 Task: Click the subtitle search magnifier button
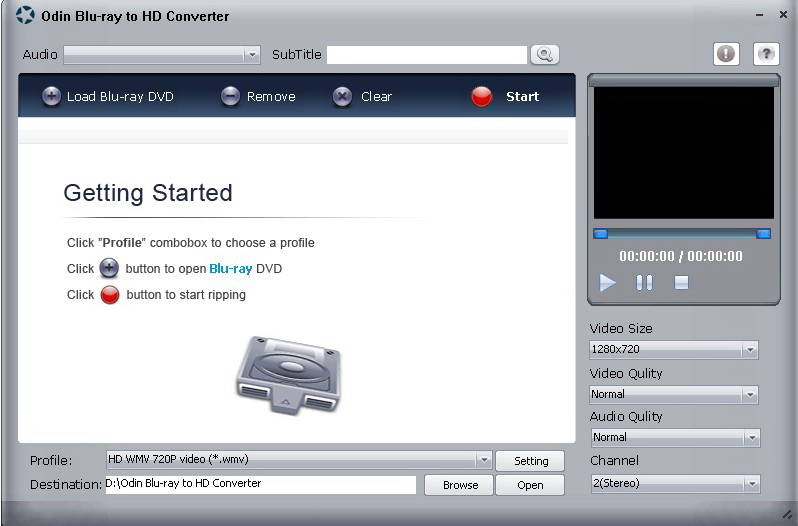(x=545, y=54)
